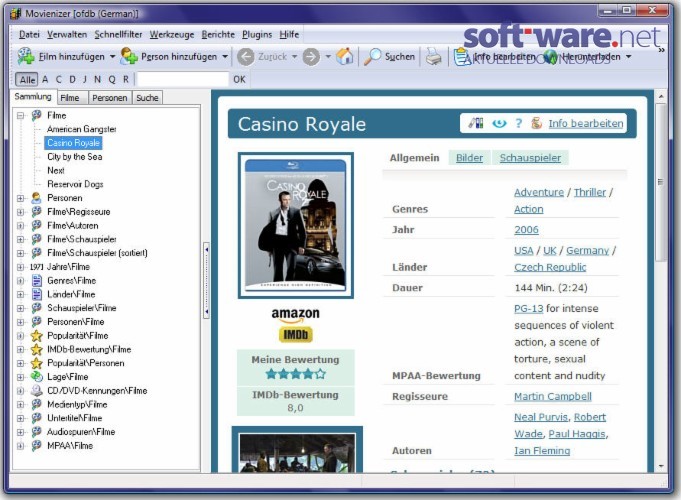Click the IMDb-Bewertung\Filme star icon
Screen dimensions: 681x500
pyautogui.click(x=36, y=350)
